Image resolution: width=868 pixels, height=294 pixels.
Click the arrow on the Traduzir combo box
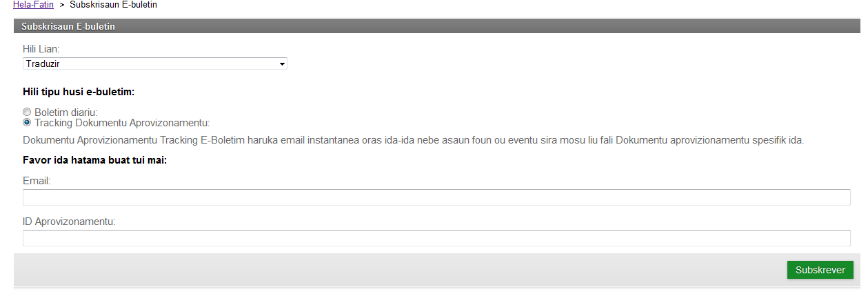pos(282,64)
